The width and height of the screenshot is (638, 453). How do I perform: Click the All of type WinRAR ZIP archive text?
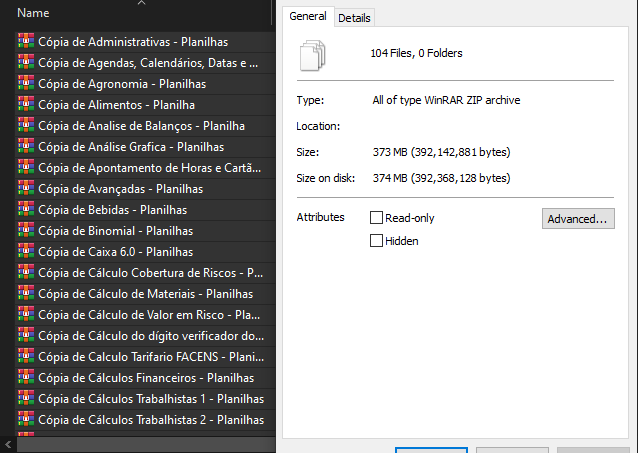(x=446, y=100)
